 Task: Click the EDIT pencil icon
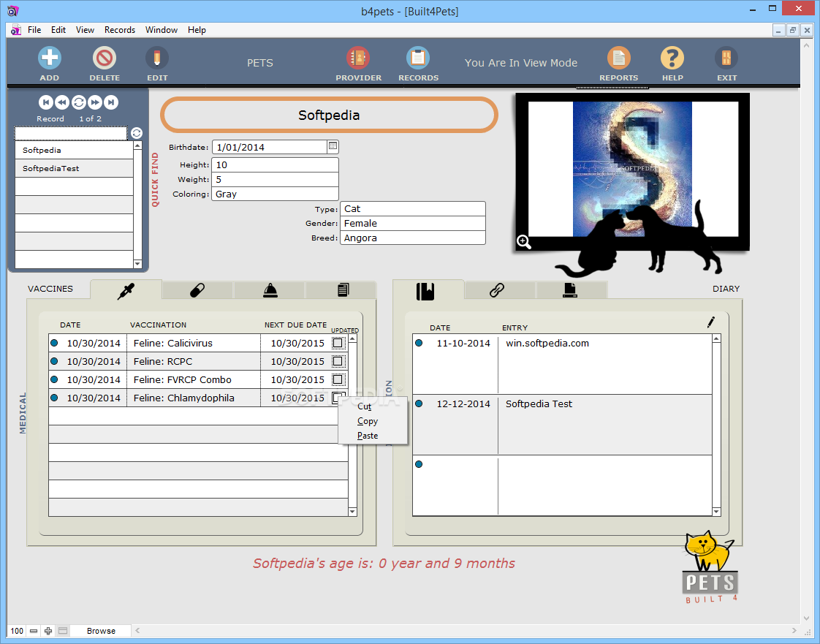[x=157, y=58]
